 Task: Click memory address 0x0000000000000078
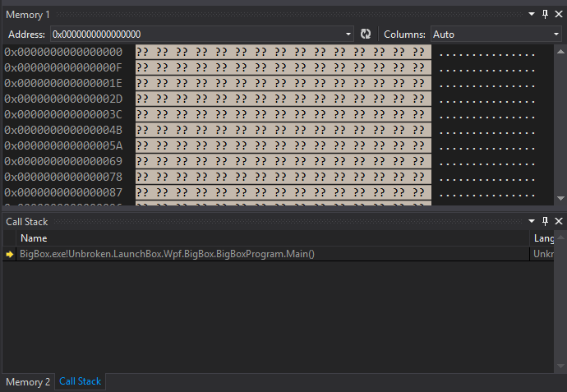[x=63, y=177]
